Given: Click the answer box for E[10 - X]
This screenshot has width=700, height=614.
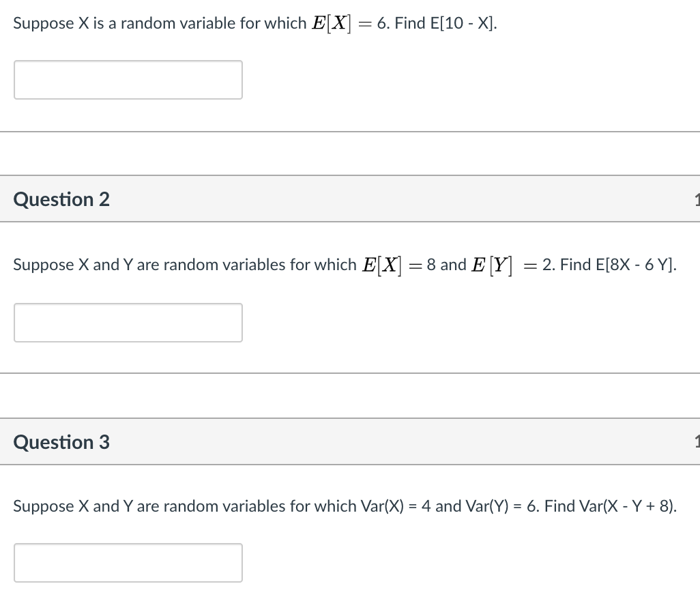Looking at the screenshot, I should click(128, 80).
